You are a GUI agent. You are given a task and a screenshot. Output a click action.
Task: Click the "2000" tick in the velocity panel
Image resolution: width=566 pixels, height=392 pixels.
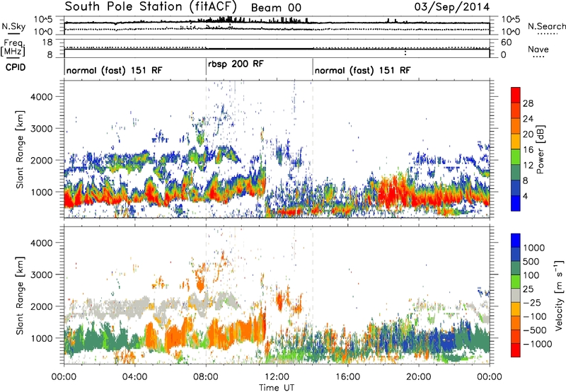point(41,306)
